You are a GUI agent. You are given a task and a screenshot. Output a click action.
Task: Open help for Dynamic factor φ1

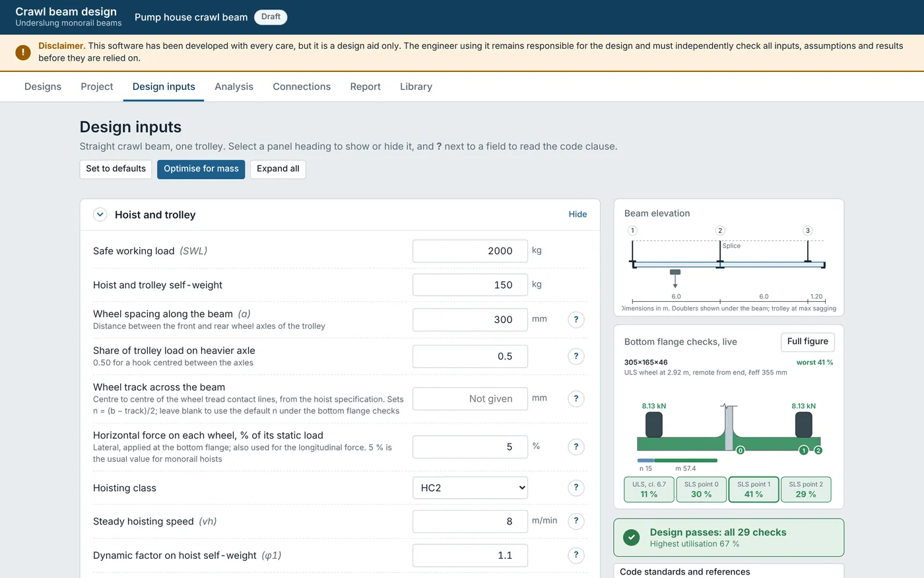tap(576, 555)
